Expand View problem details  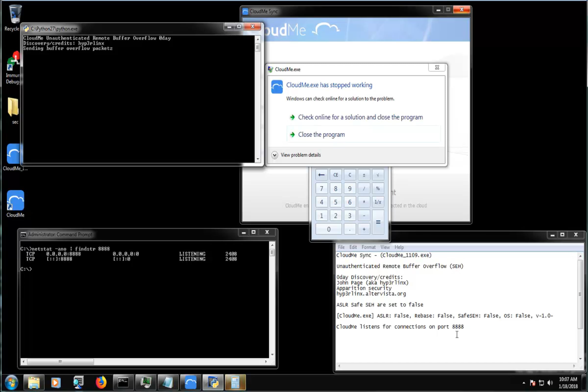point(296,155)
